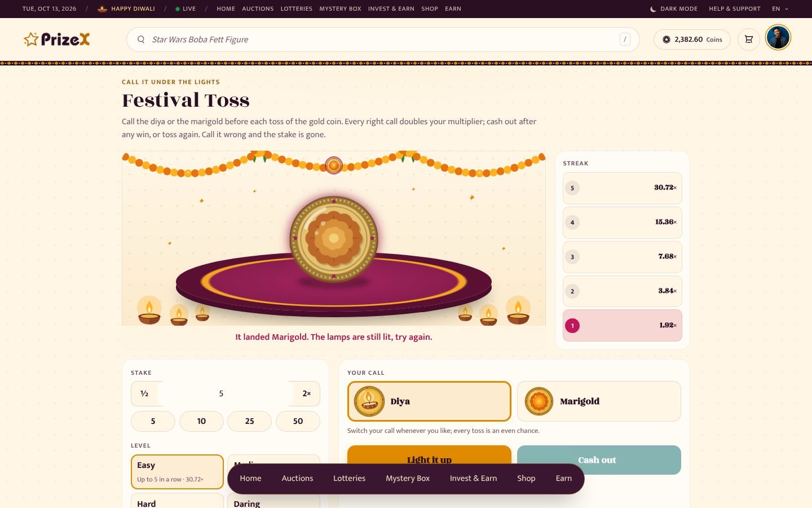Viewport: 812px width, 508px height.
Task: Open the EN language dropdown
Action: pos(780,9)
